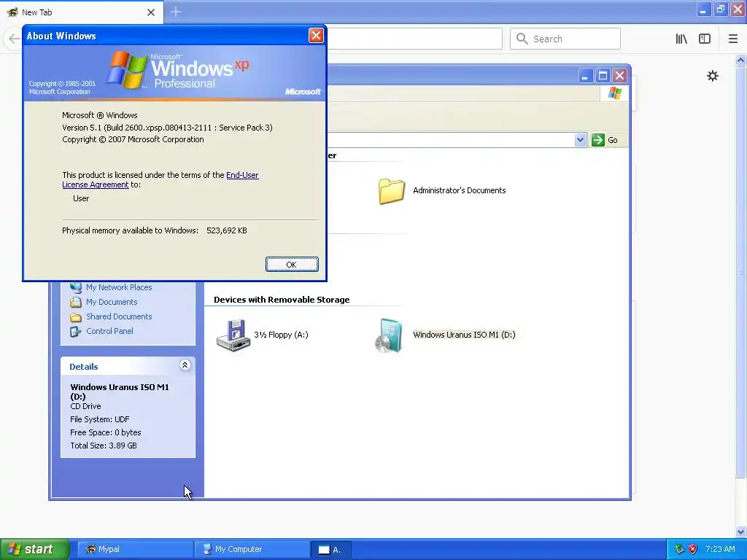Maximize the My Computer window
The width and height of the screenshot is (747, 560).
pos(603,76)
